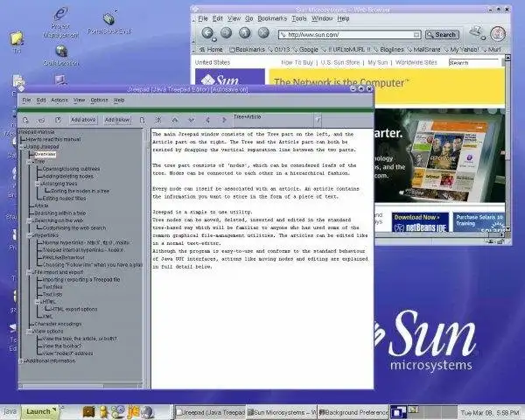Screen dimensions: 525x420
Task: Select the How to read this manual node
Action: pyautogui.click(x=53, y=139)
